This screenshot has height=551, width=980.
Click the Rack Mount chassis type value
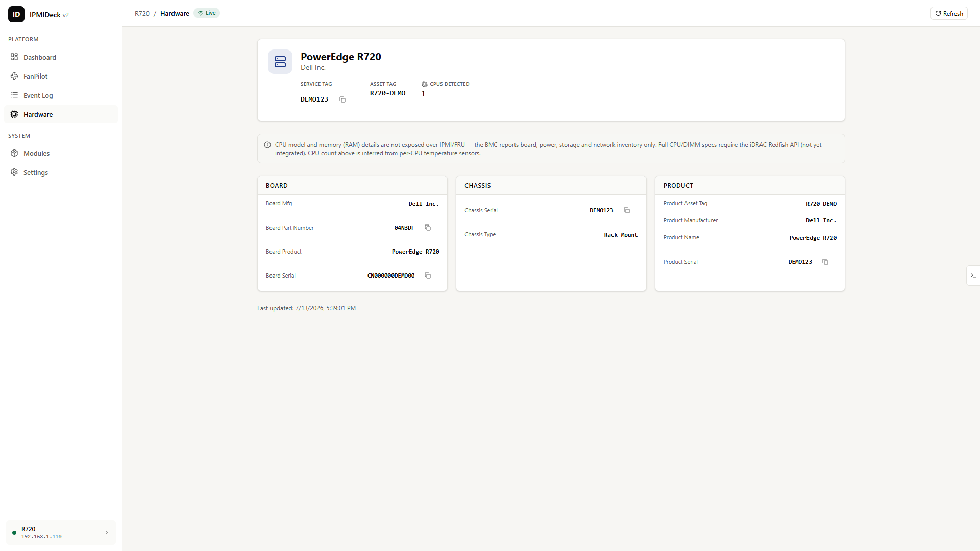point(621,235)
